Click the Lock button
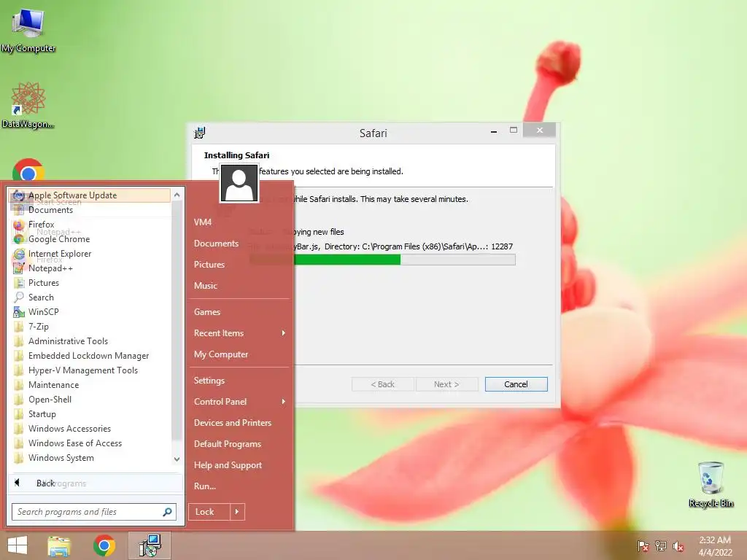Viewport: 747px width, 560px height. (209, 512)
